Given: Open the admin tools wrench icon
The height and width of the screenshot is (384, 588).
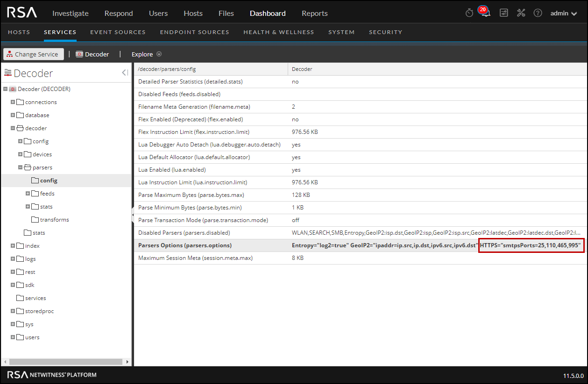Looking at the screenshot, I should (521, 13).
